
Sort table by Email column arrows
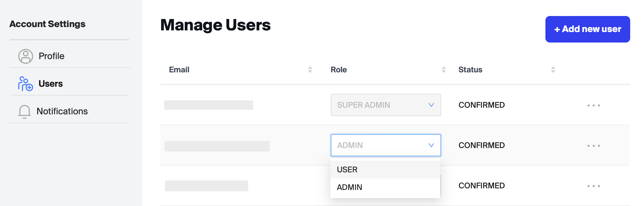click(x=310, y=70)
